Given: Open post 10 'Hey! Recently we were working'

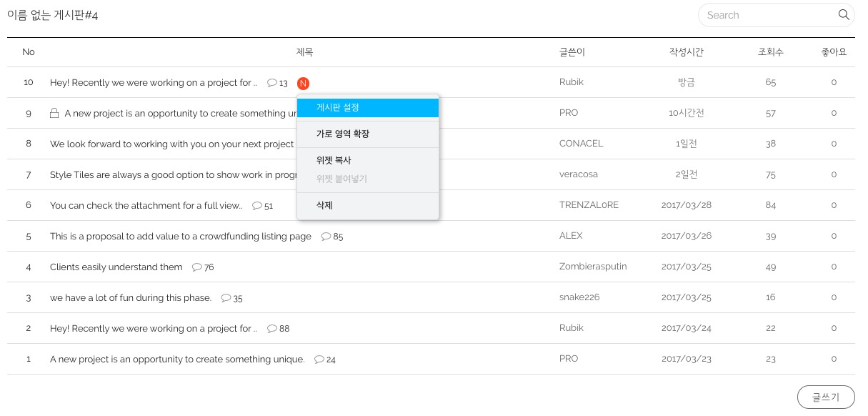Looking at the screenshot, I should (154, 83).
